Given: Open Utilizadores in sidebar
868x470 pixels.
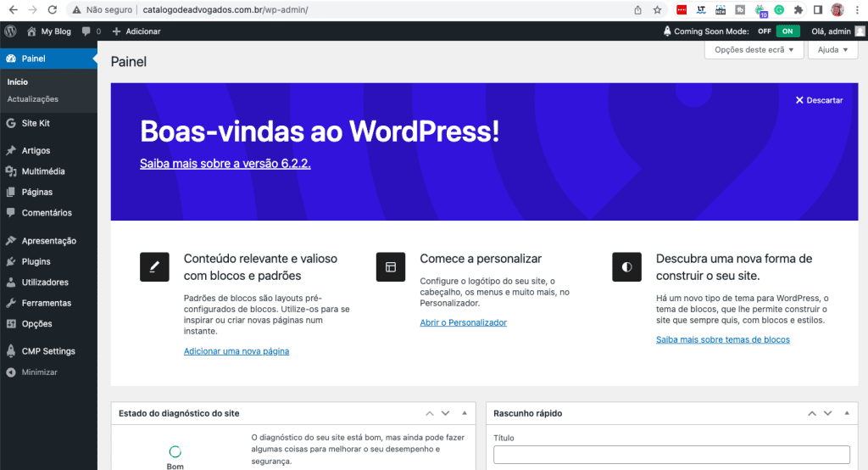Looking at the screenshot, I should [x=45, y=283].
